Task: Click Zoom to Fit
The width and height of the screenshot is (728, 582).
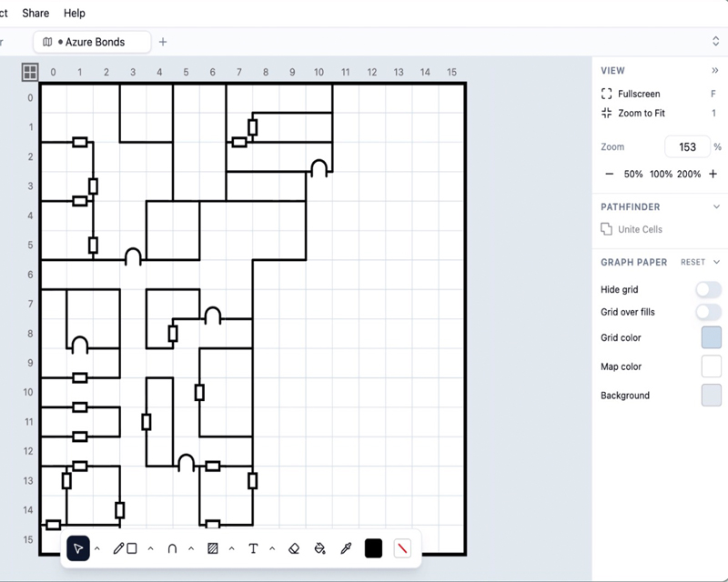Action: pos(642,114)
